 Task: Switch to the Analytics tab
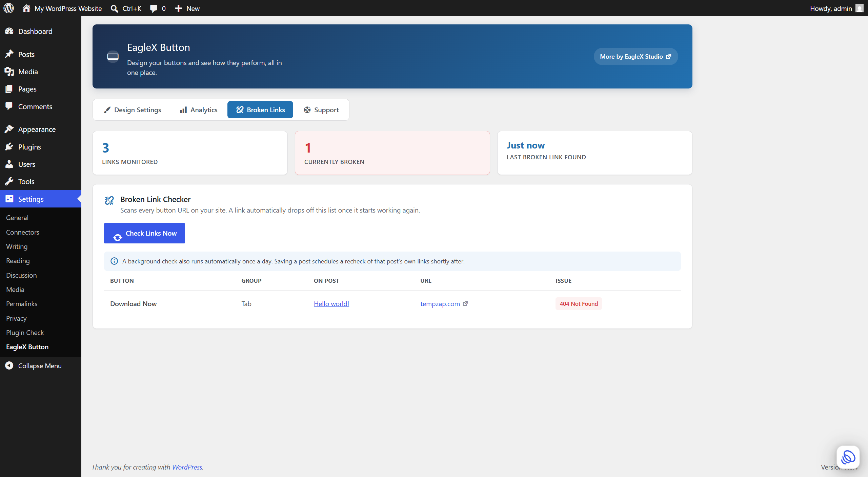click(199, 110)
